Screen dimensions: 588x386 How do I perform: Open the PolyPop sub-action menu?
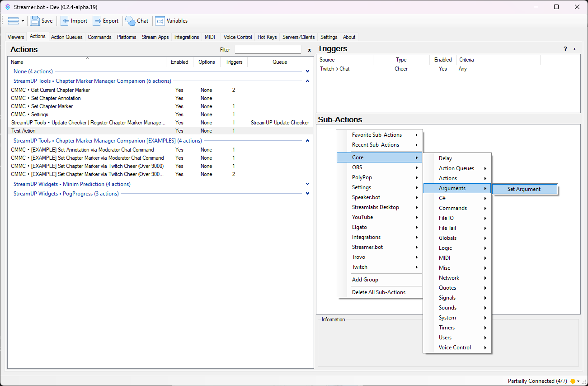click(x=379, y=177)
